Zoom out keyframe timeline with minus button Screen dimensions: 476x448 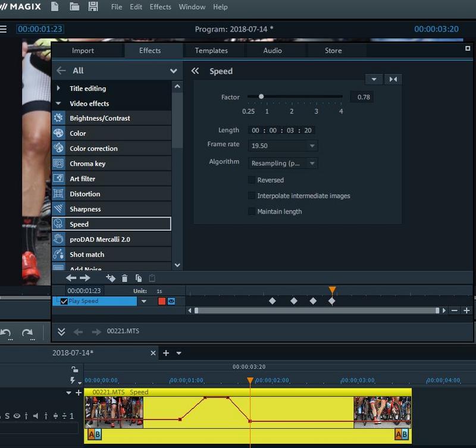pos(455,311)
